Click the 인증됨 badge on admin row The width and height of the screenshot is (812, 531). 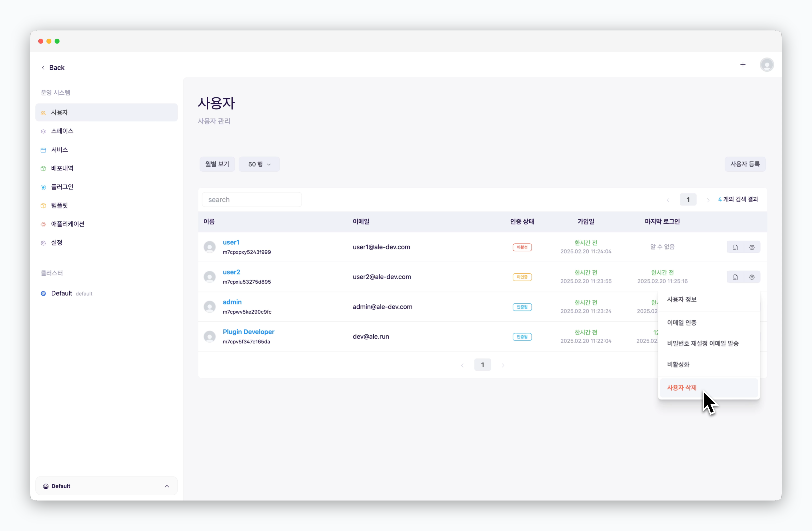522,307
